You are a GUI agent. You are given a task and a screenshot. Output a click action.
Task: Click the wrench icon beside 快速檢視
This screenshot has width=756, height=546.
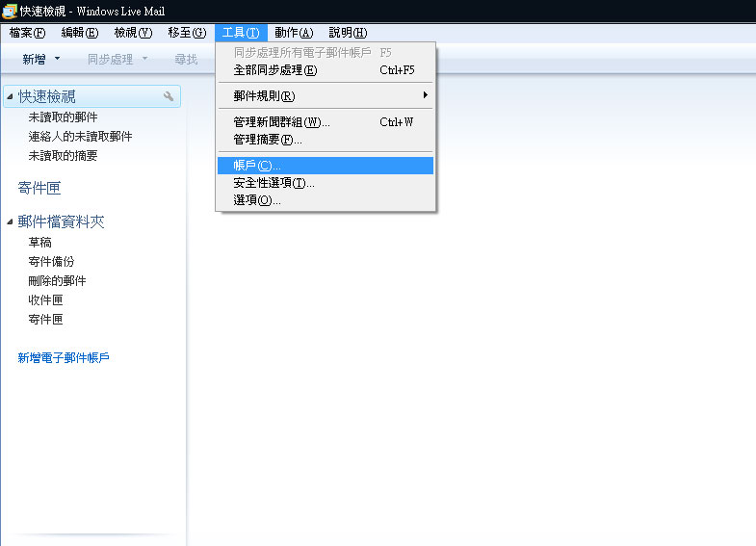[x=169, y=96]
